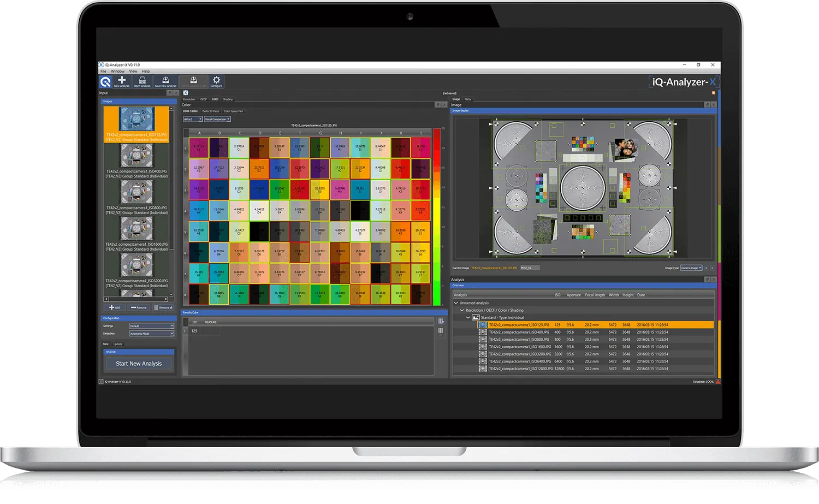Close the Image panel
This screenshot has width=819, height=504.
pos(714,104)
